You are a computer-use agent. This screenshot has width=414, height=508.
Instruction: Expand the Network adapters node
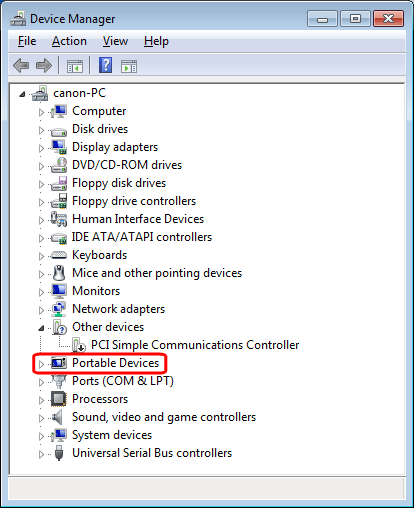click(41, 310)
